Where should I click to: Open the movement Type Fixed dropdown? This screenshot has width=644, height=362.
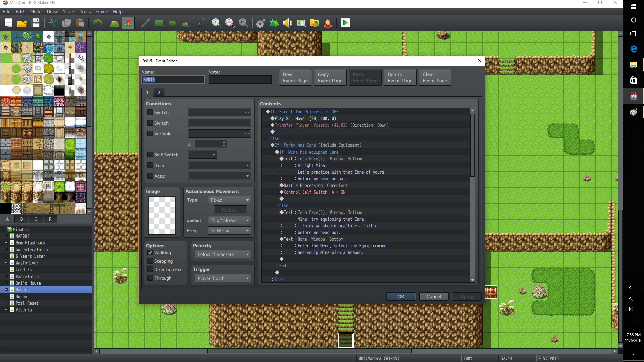click(x=229, y=200)
